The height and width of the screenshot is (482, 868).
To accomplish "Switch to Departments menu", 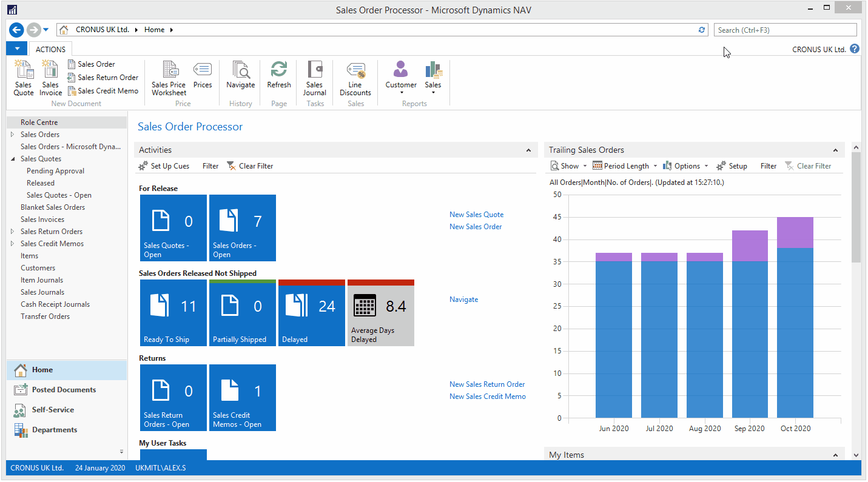I will pos(67,430).
